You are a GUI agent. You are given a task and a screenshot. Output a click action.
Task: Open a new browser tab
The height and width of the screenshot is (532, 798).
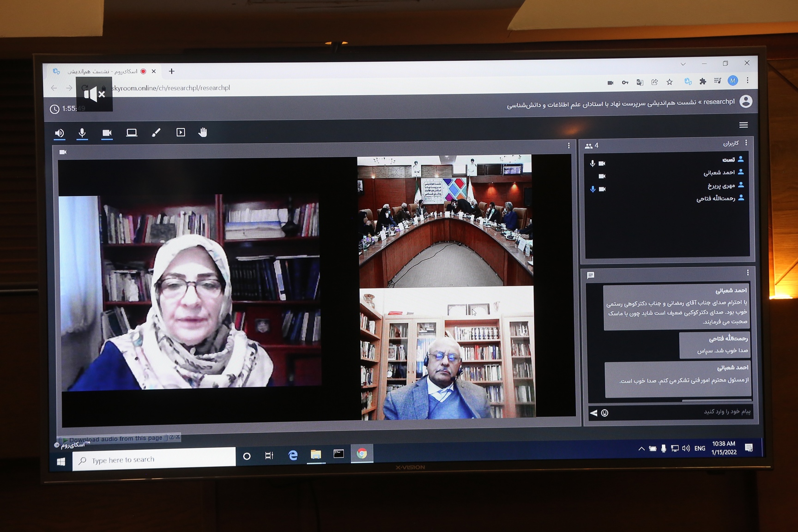point(171,71)
